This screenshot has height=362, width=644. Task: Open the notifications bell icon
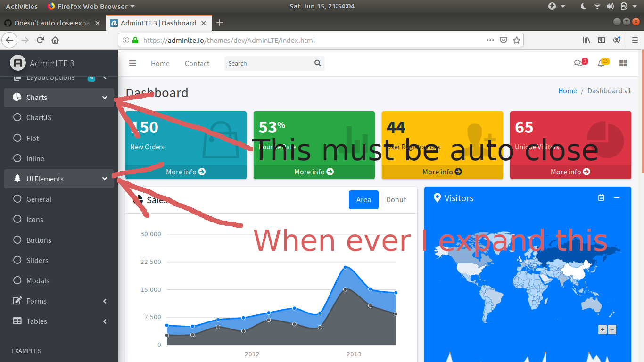[x=602, y=63]
